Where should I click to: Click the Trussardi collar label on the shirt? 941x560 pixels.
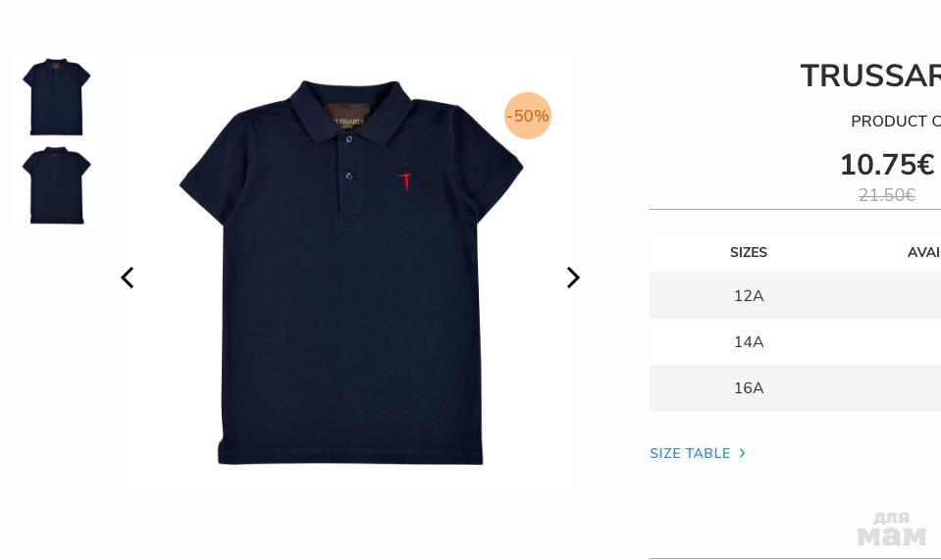click(x=347, y=117)
